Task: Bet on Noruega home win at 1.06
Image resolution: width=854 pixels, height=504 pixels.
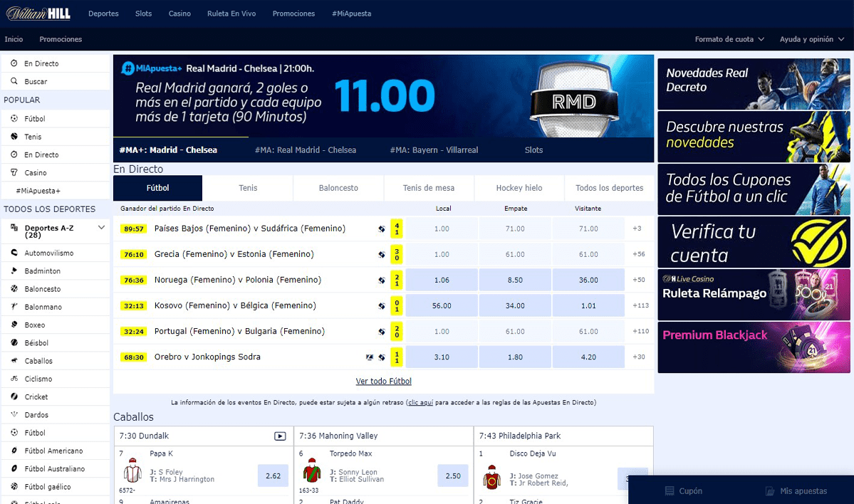Action: [x=442, y=280]
